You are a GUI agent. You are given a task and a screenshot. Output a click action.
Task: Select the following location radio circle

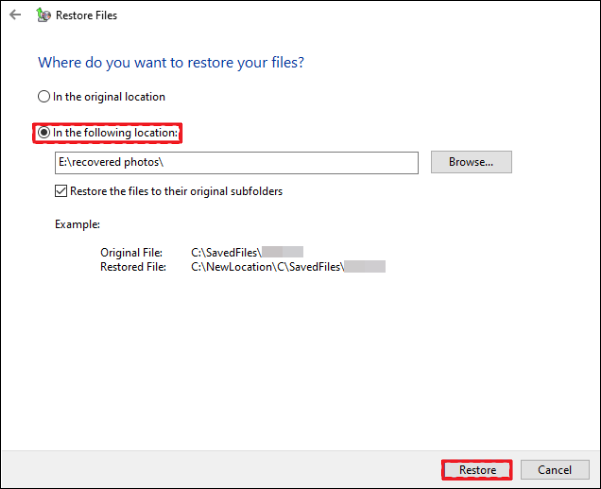pos(43,133)
